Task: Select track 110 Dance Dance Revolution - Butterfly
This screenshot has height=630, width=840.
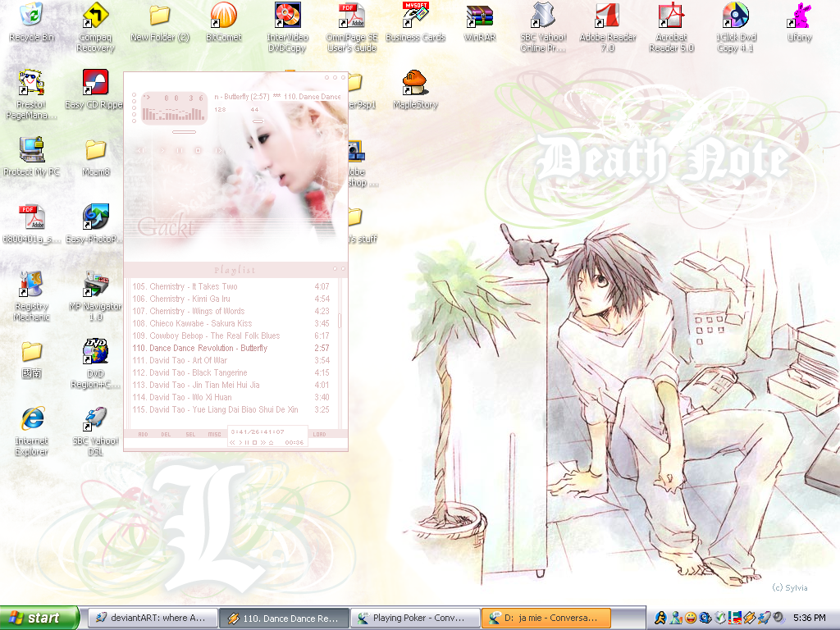Action: pyautogui.click(x=231, y=348)
